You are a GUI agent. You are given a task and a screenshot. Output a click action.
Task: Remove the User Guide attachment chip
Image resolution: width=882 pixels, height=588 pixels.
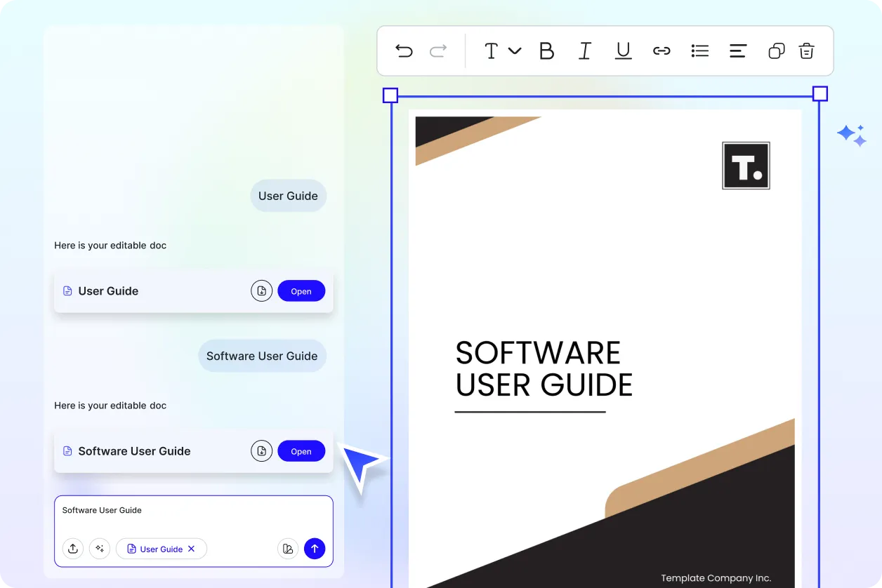point(191,549)
